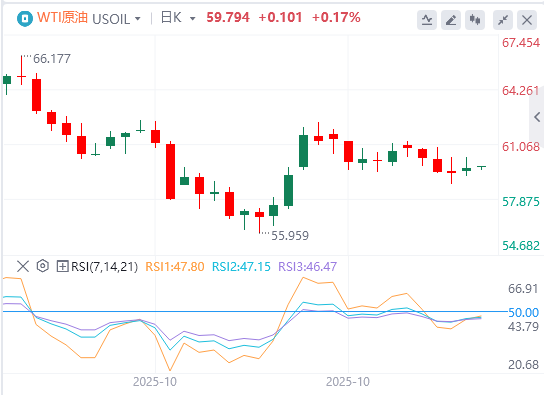Select the 66.177 high price marker
This screenshot has width=544, height=395.
[52, 59]
